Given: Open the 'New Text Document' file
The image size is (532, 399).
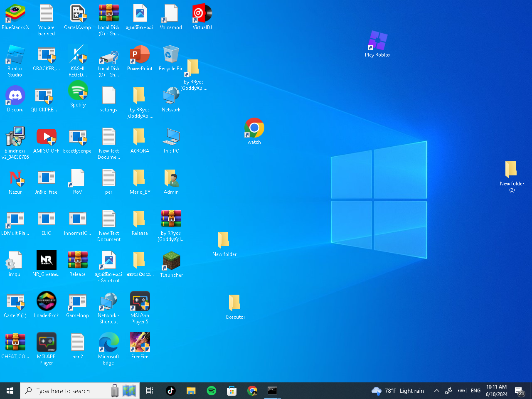Looking at the screenshot, I should (109, 226).
